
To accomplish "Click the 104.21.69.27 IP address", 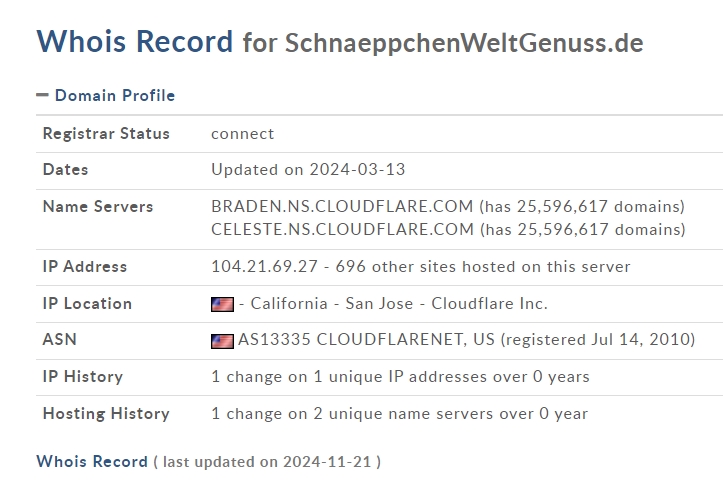I will (265, 267).
